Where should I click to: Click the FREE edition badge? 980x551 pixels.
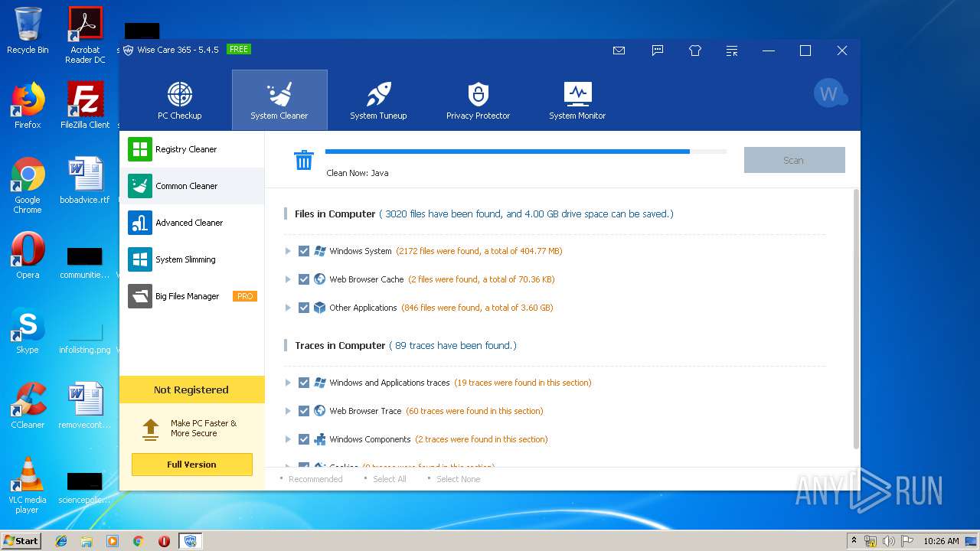coord(239,49)
